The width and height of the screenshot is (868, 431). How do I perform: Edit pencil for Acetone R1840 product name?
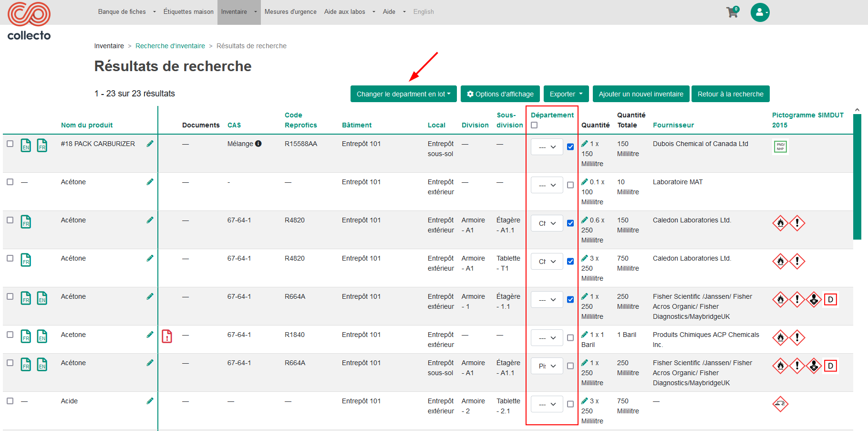coord(150,335)
